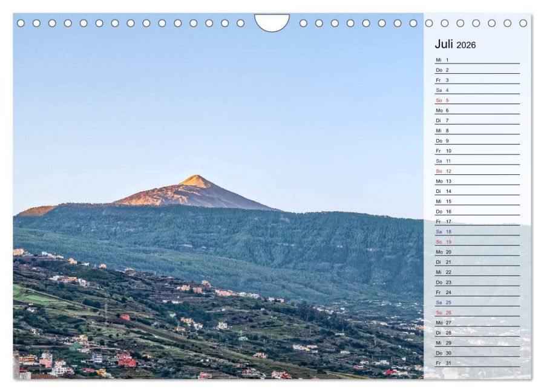Click the Juli 2026 month heading
Viewport: 544px width, 392px height.
[456, 45]
